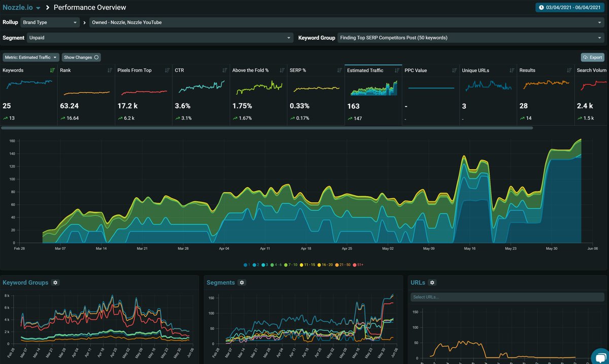Click the Performance Overview breadcrumb title

(x=90, y=8)
